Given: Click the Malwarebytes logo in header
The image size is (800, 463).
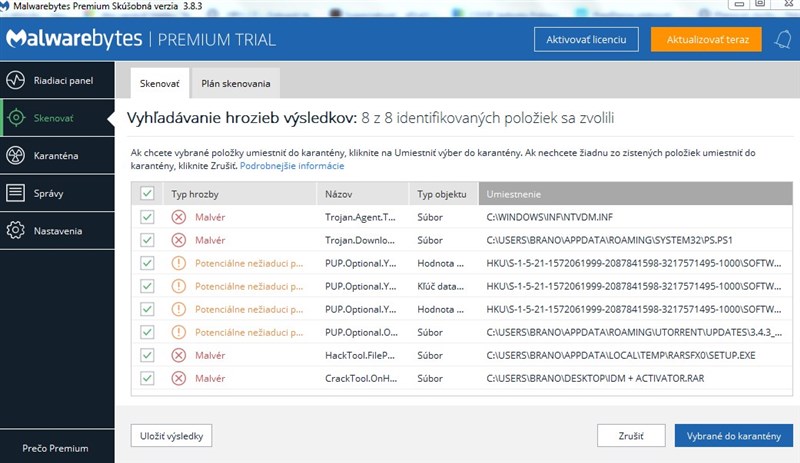Looking at the screenshot, I should click(x=74, y=39).
